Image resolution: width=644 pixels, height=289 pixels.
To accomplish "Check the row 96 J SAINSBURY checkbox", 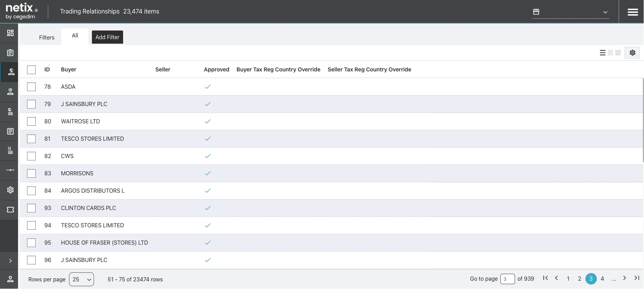I will click(x=32, y=260).
